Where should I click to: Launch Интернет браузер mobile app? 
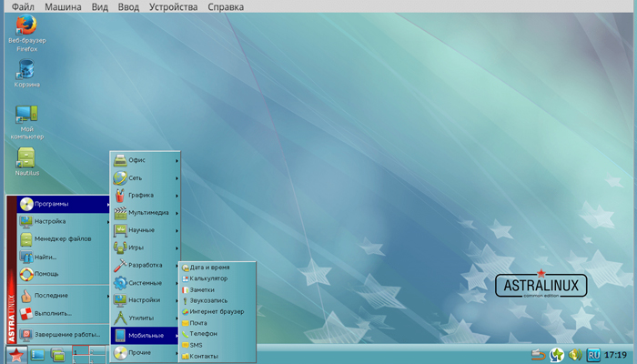point(217,312)
